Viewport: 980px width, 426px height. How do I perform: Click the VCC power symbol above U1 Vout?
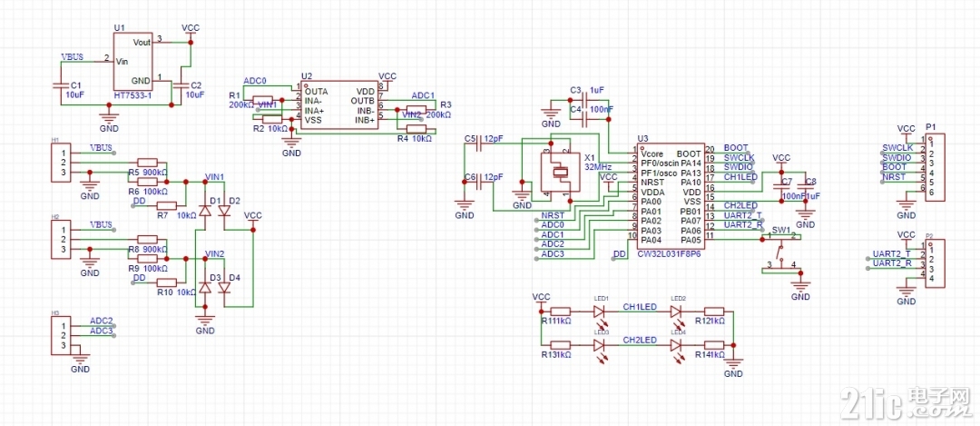click(x=191, y=31)
